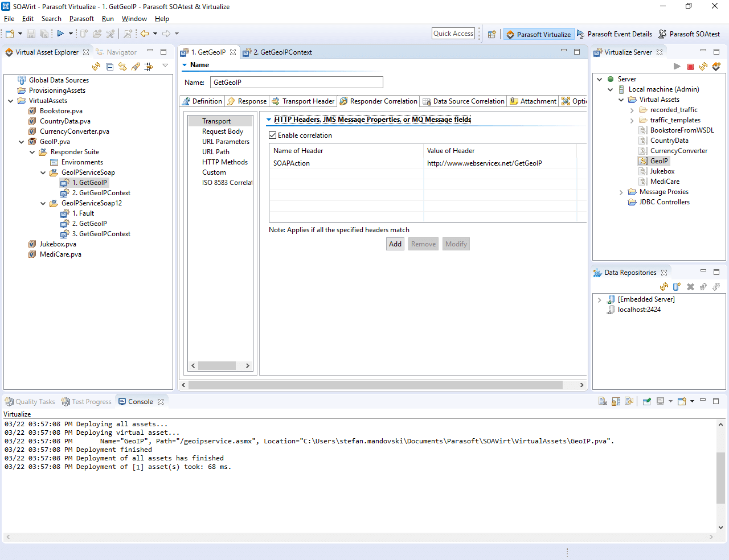Expand the [Embedded Server] repository node
The width and height of the screenshot is (729, 560).
coord(600,300)
